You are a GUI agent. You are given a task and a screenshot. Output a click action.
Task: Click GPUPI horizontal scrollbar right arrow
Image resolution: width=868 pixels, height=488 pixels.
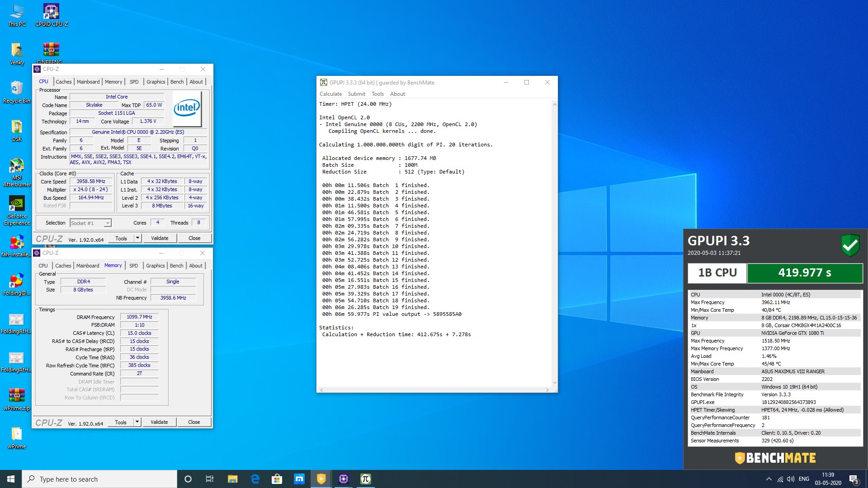click(547, 389)
